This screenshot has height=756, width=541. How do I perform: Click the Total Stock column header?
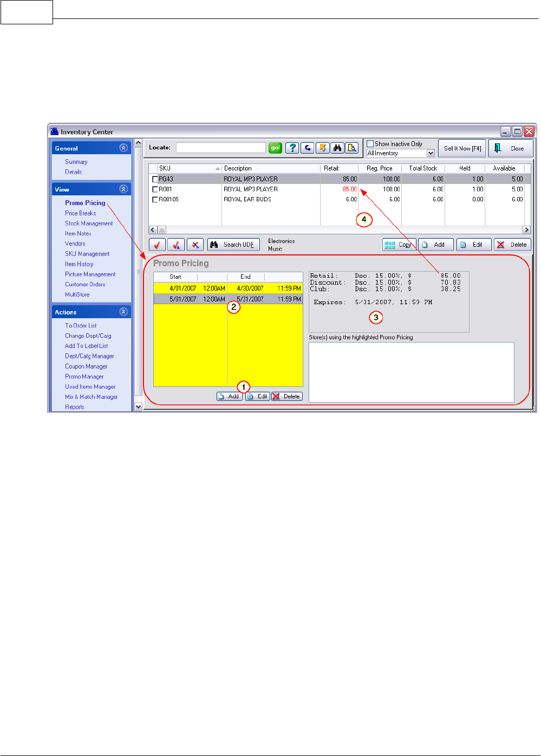(423, 168)
